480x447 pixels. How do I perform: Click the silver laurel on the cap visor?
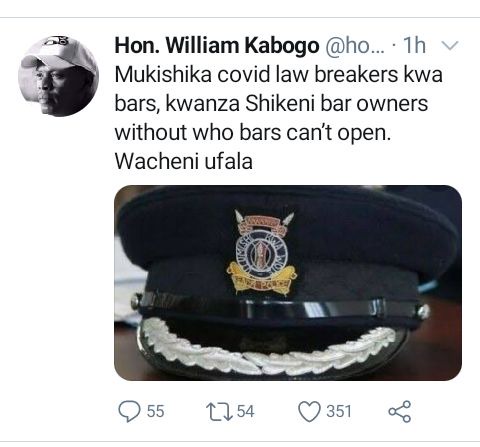[x=267, y=347]
